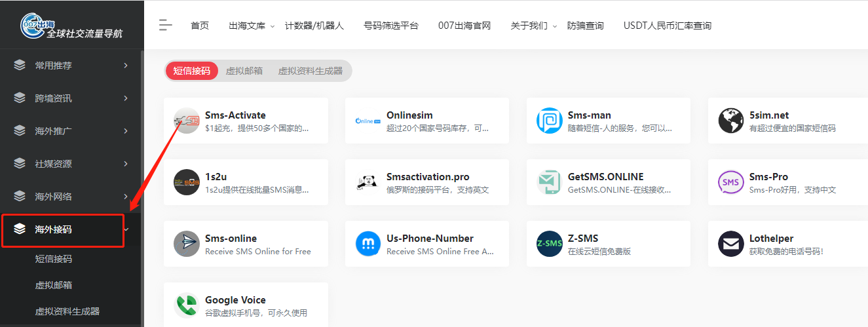
Task: Expand the 跨境资讯 sidebar arrow
Action: coord(126,98)
